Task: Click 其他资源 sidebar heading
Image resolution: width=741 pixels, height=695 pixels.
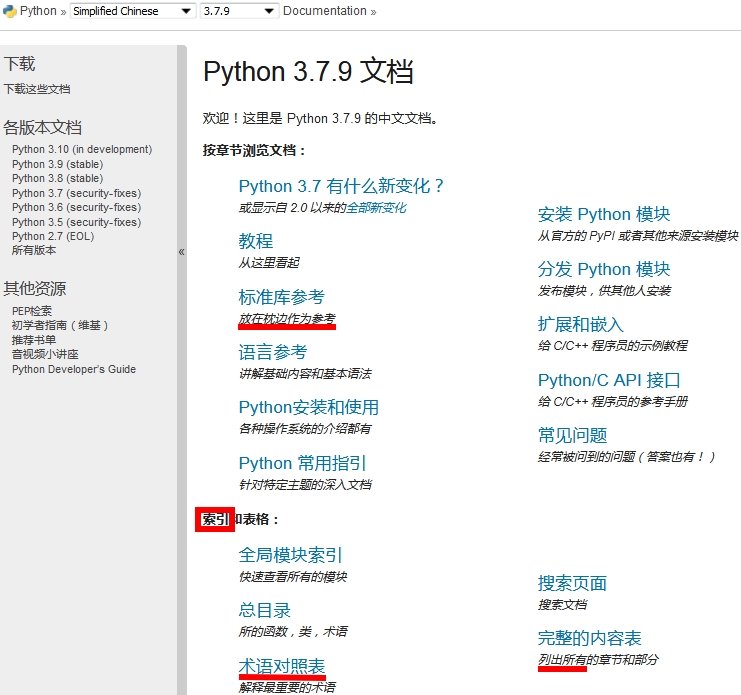Action: (34, 288)
